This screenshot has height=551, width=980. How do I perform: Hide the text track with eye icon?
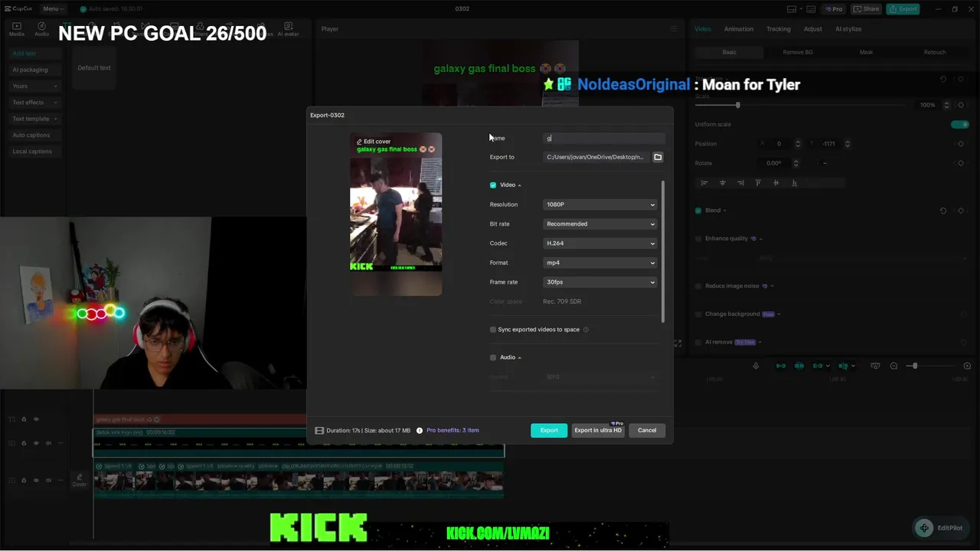tap(36, 419)
